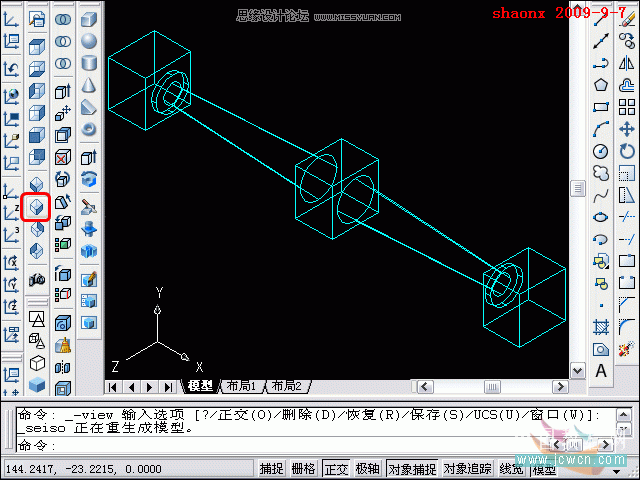Toggle 对象追踪 object snap tracking
The height and width of the screenshot is (480, 640).
[x=467, y=468]
